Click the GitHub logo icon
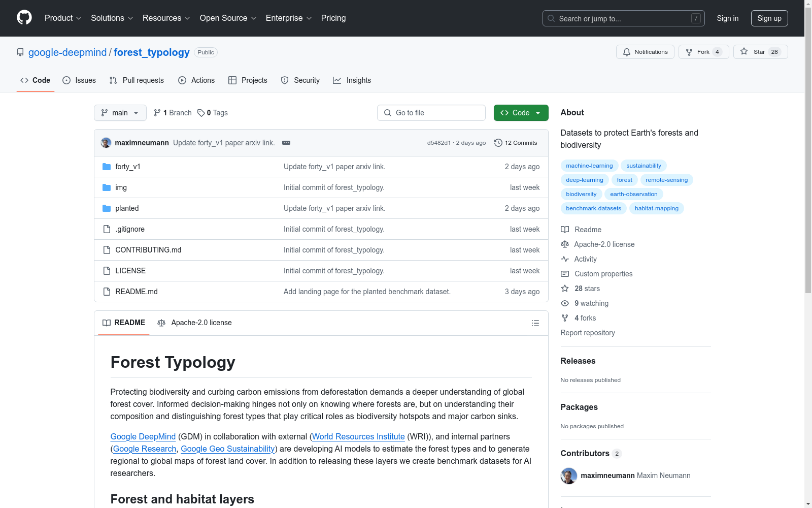Image resolution: width=812 pixels, height=508 pixels. (24, 18)
